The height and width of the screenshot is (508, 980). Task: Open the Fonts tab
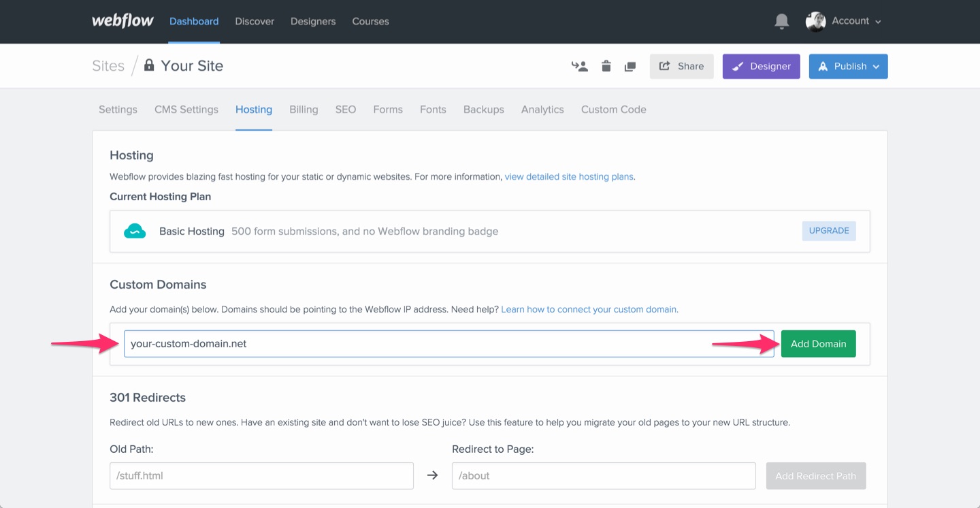pos(433,109)
